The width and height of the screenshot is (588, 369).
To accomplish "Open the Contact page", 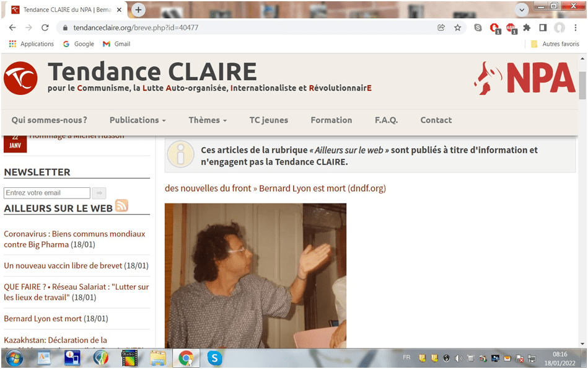I will coord(436,120).
